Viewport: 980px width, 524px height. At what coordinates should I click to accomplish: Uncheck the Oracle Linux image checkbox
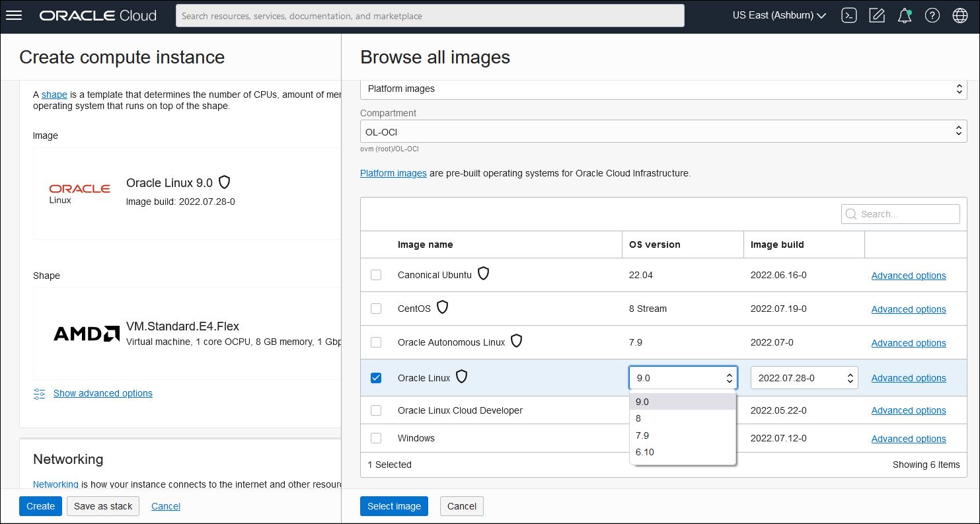[376, 378]
